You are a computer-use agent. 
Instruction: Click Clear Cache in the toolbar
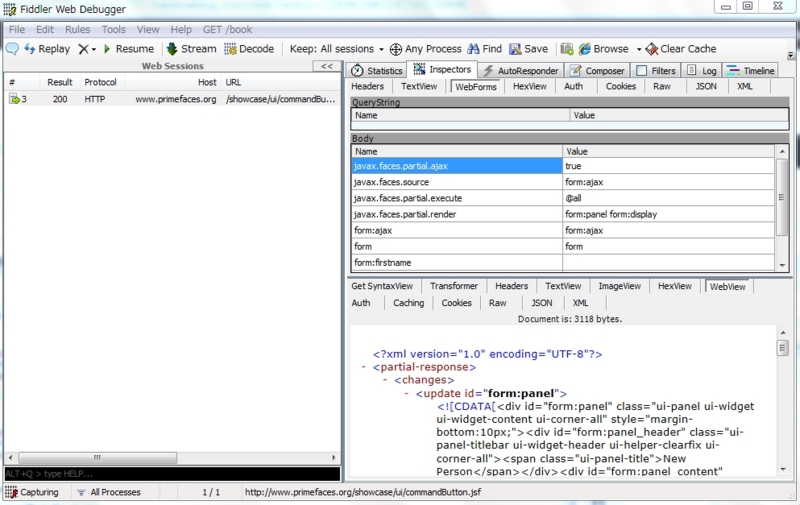click(x=681, y=49)
